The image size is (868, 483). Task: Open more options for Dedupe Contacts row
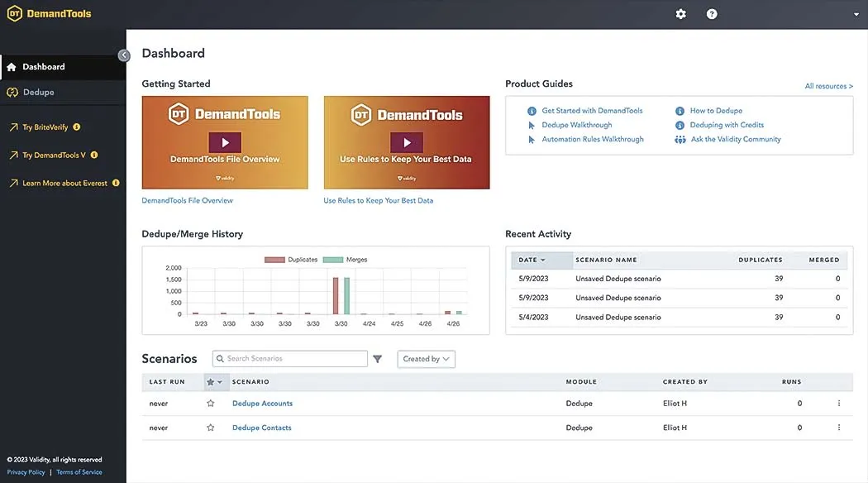[839, 428]
